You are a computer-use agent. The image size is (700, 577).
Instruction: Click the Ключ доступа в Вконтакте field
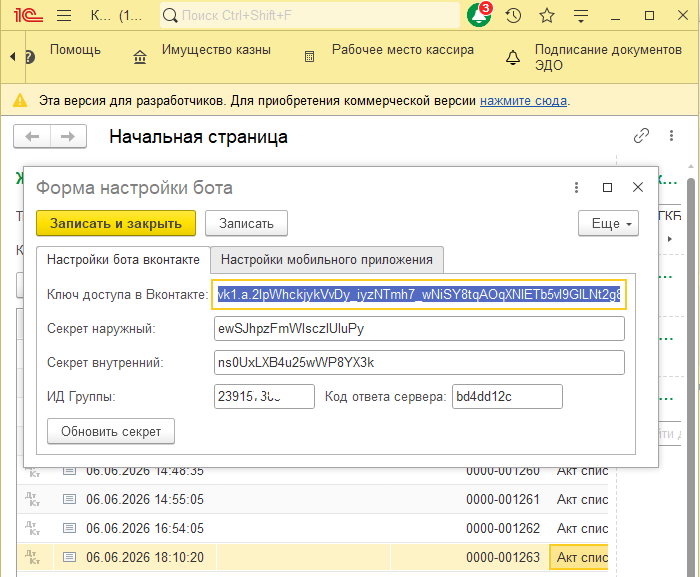tap(419, 295)
